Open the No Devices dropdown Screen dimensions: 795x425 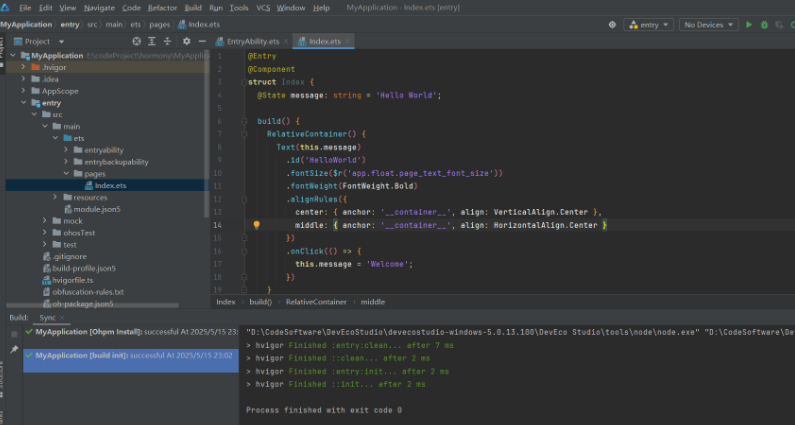tap(708, 24)
